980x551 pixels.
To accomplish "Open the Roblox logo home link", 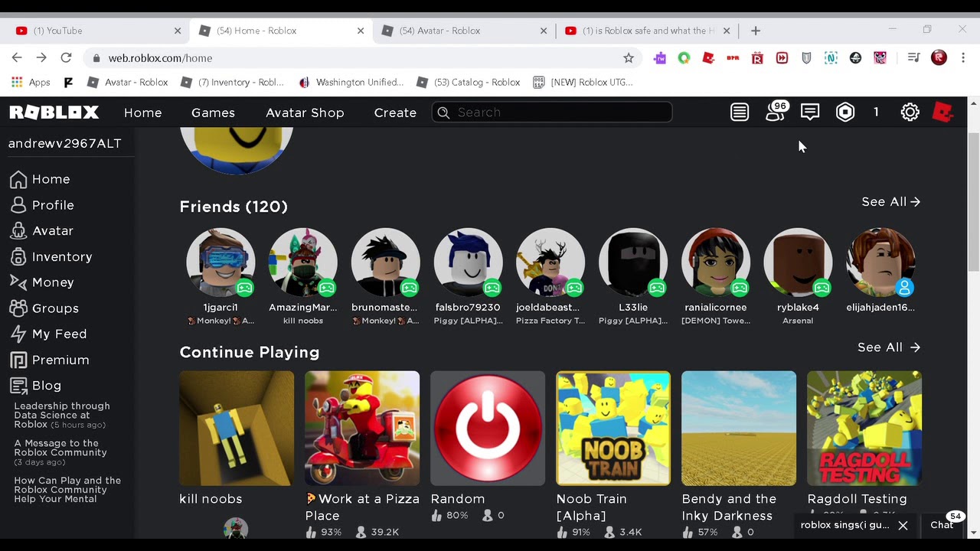I will click(54, 112).
